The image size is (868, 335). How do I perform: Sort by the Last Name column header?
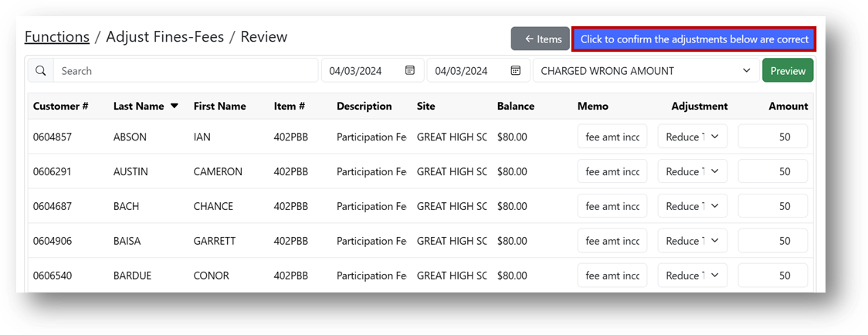(139, 107)
